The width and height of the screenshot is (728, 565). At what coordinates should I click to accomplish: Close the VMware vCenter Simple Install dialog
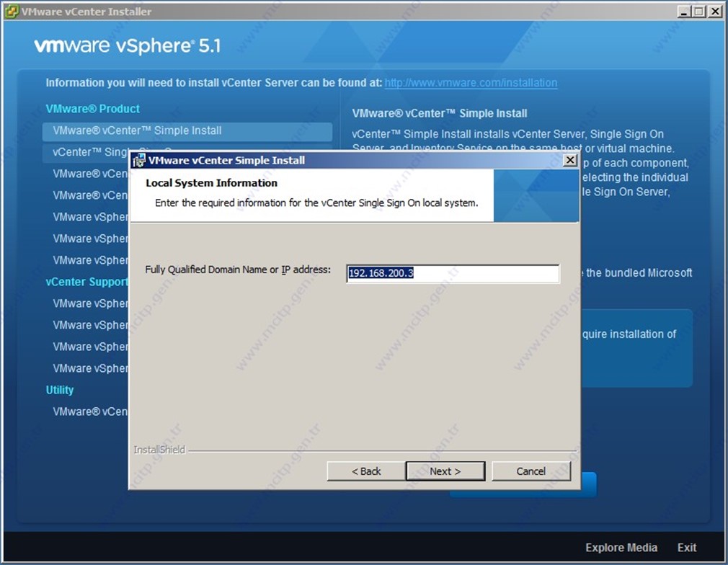[570, 160]
